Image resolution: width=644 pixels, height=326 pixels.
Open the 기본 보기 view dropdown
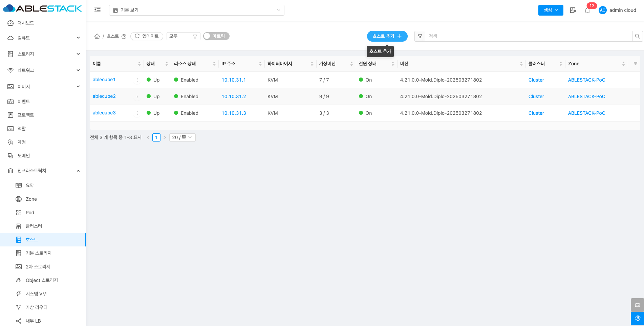click(196, 10)
